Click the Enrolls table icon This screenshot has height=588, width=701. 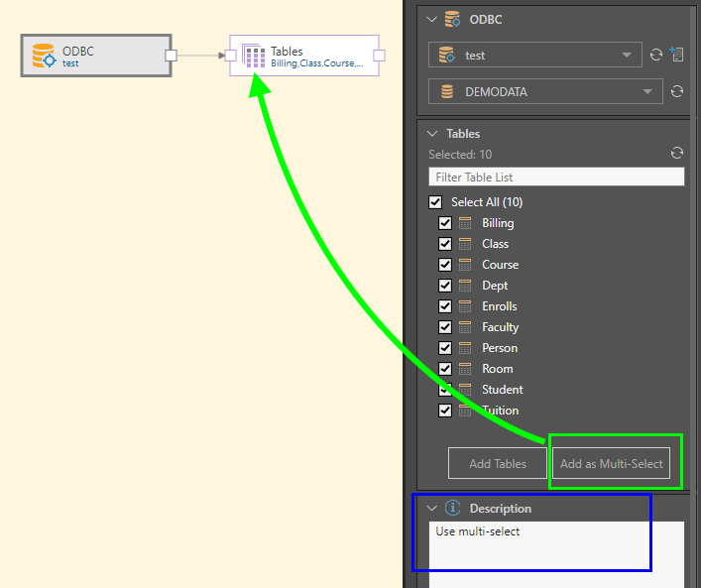(465, 305)
